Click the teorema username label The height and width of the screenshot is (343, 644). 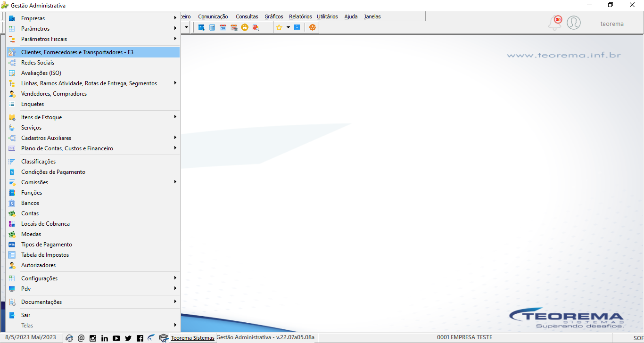(612, 24)
